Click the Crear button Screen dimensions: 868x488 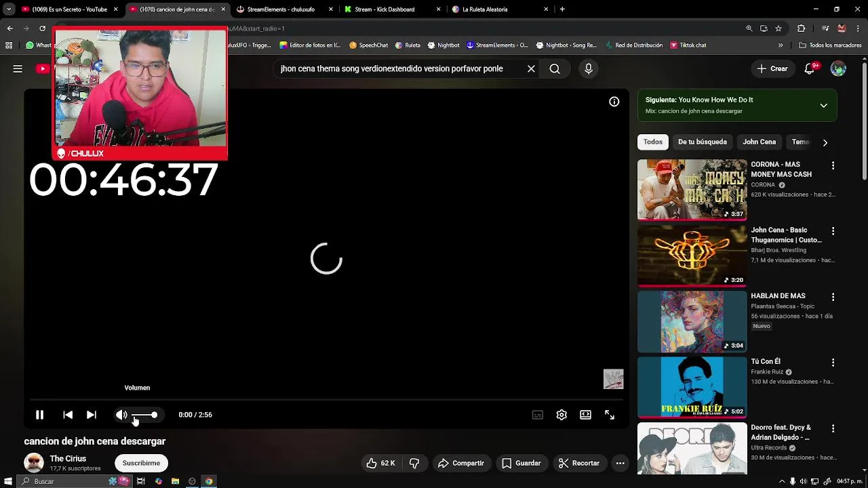(x=772, y=68)
